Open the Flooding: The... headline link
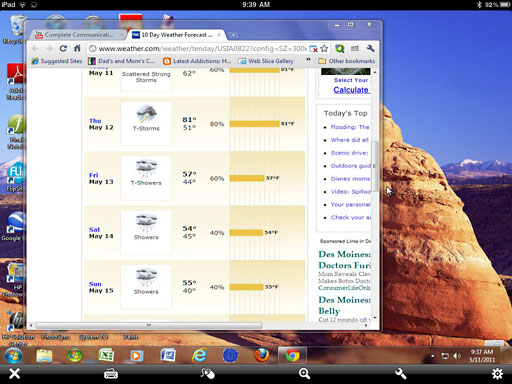 [350, 127]
